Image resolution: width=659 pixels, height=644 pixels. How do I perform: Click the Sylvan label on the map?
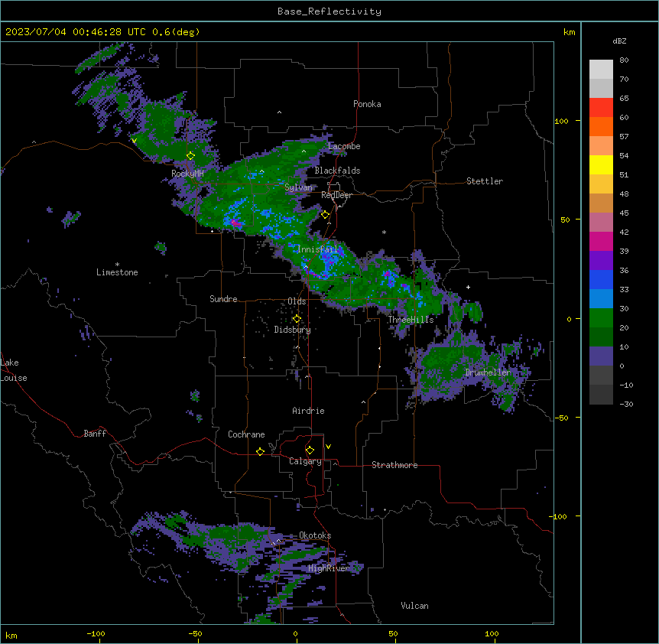point(298,187)
